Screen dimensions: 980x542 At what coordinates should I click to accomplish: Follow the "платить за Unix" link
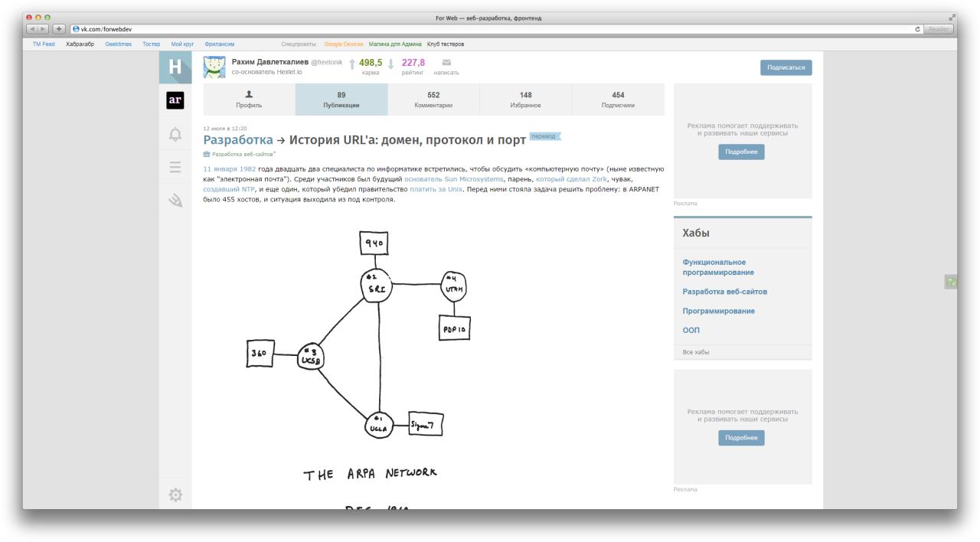(436, 188)
